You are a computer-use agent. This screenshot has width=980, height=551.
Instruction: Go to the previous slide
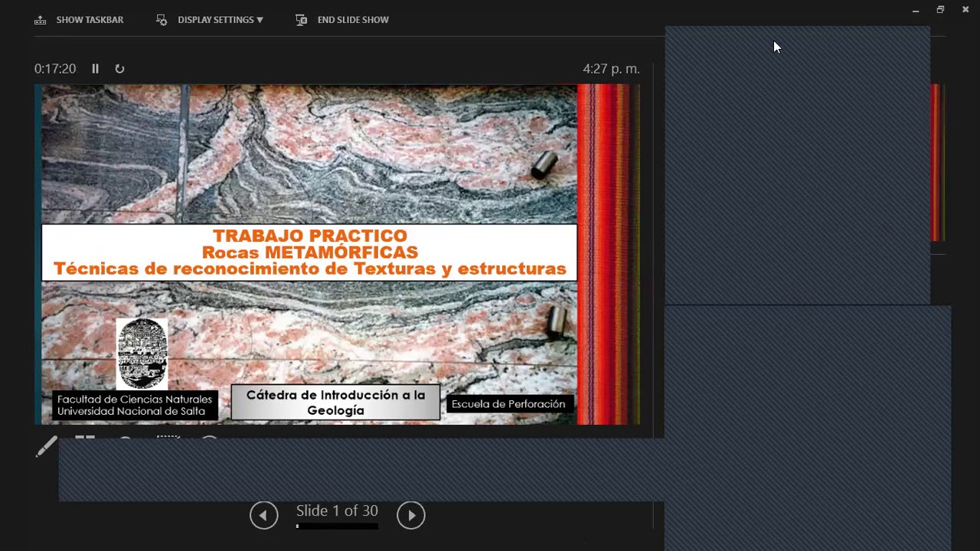pyautogui.click(x=264, y=515)
